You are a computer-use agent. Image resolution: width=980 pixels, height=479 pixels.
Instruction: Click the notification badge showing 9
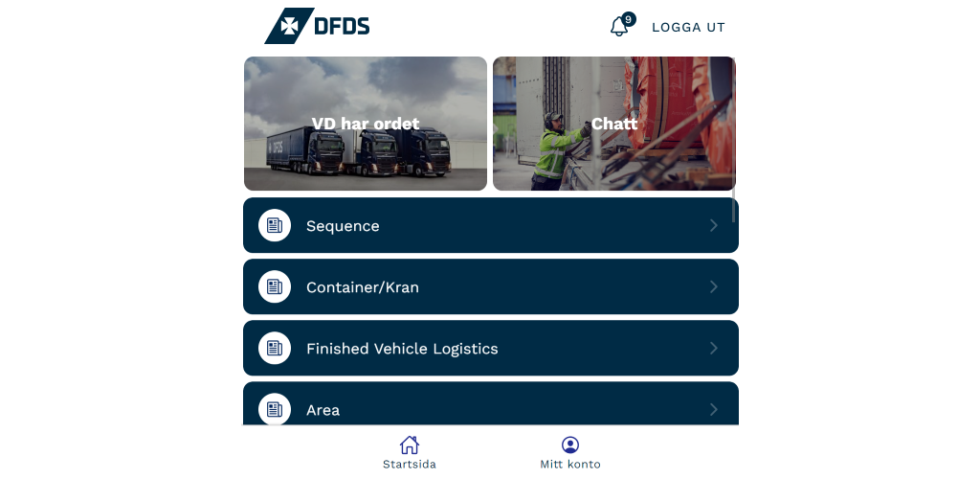click(x=628, y=19)
